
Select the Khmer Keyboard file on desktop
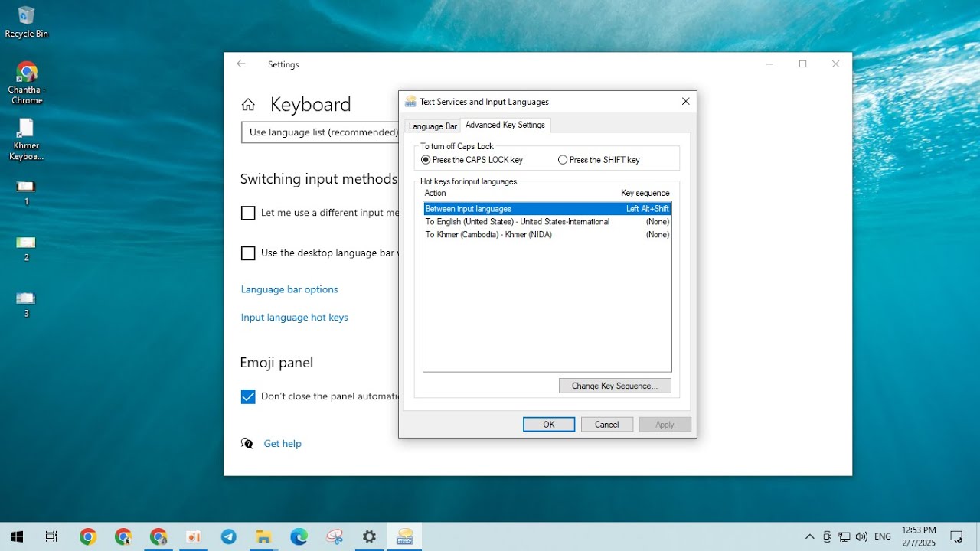tap(26, 139)
